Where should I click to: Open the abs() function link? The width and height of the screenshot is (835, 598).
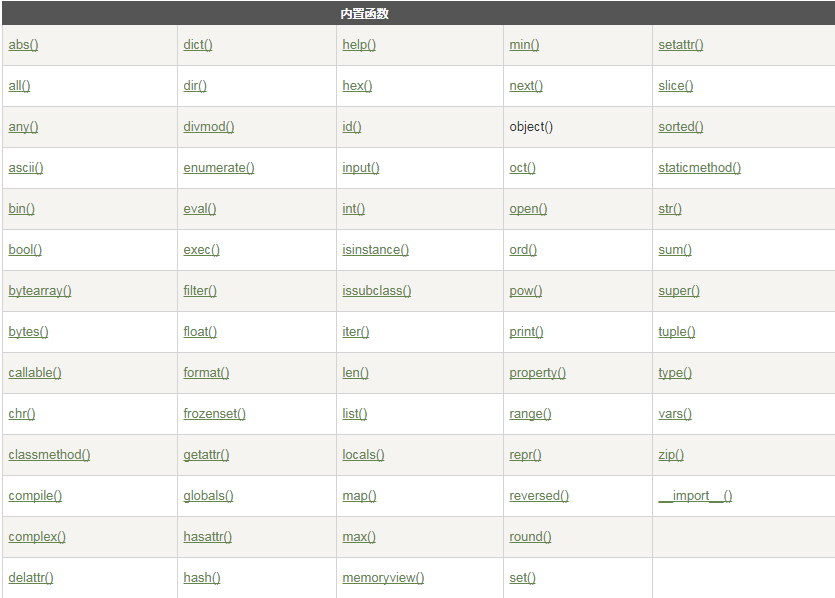23,45
